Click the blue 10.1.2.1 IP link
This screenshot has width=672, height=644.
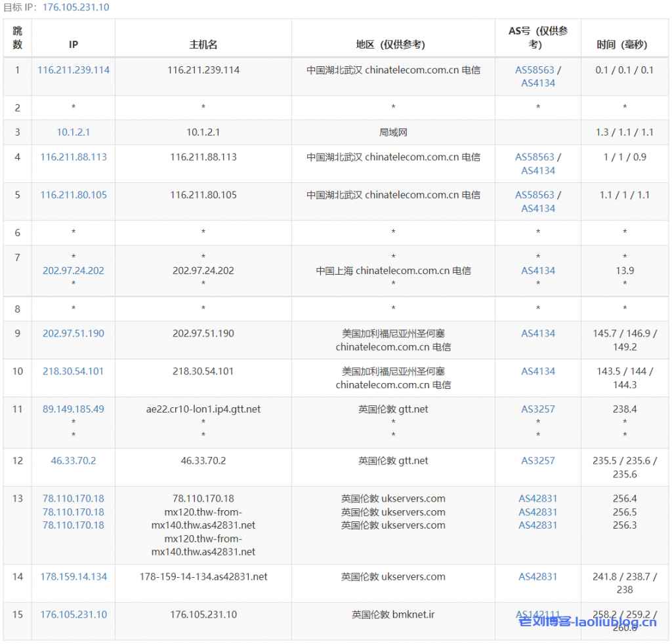point(73,132)
